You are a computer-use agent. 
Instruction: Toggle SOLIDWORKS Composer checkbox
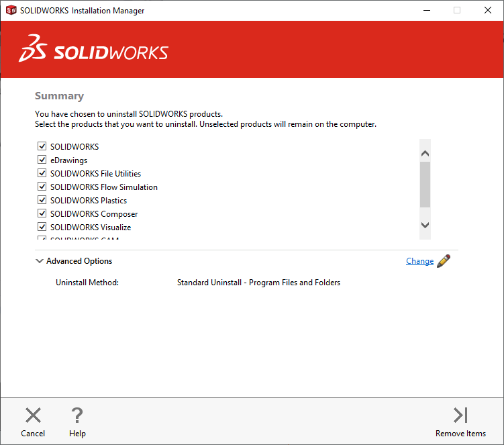(42, 213)
